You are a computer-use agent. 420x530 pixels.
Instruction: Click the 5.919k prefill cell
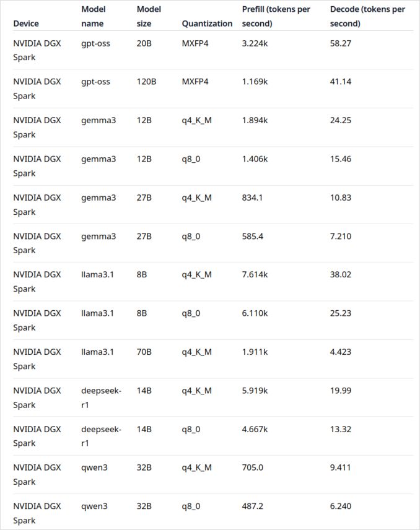point(255,390)
